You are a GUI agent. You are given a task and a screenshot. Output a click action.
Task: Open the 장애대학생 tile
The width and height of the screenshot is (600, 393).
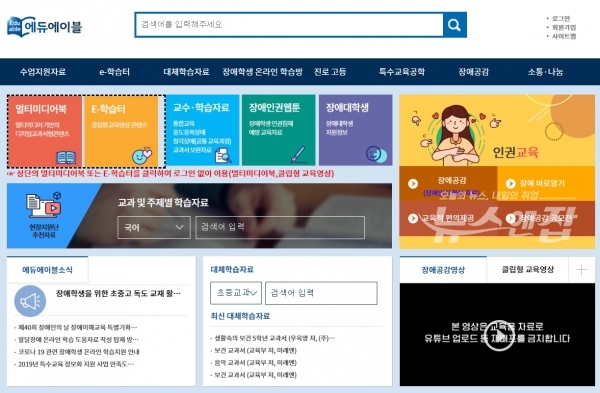pos(355,130)
